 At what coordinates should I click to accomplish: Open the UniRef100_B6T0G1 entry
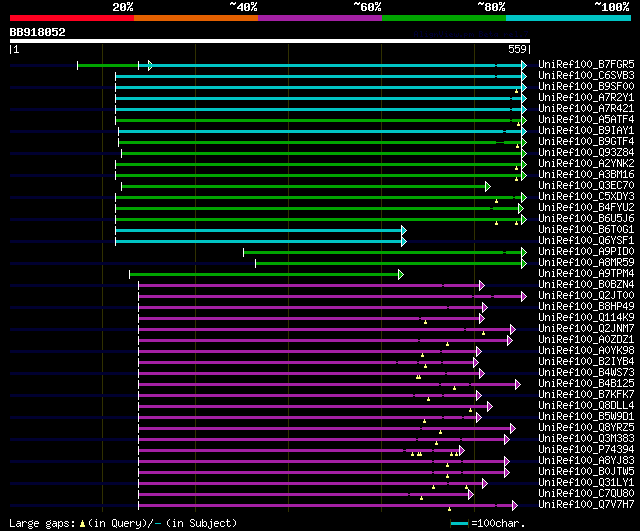click(x=586, y=230)
